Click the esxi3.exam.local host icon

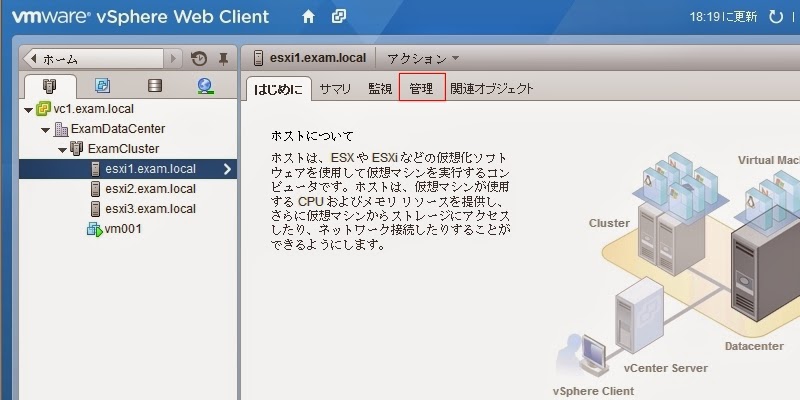point(95,209)
